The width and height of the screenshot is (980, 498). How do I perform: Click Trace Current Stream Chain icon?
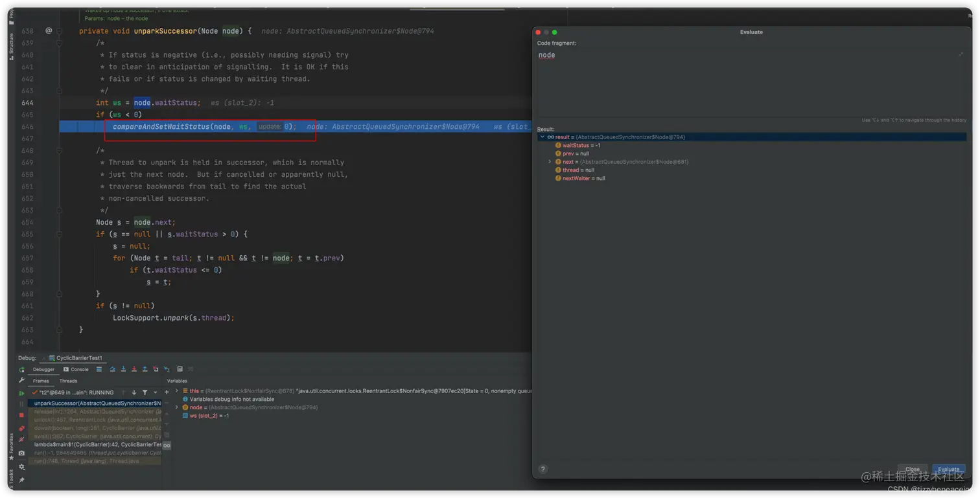(x=191, y=369)
